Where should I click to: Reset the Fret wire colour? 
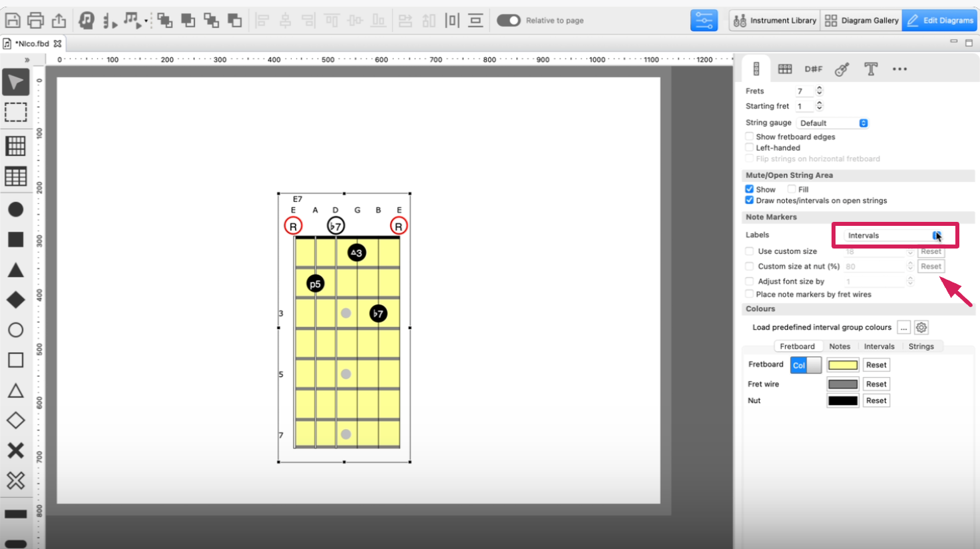(876, 384)
